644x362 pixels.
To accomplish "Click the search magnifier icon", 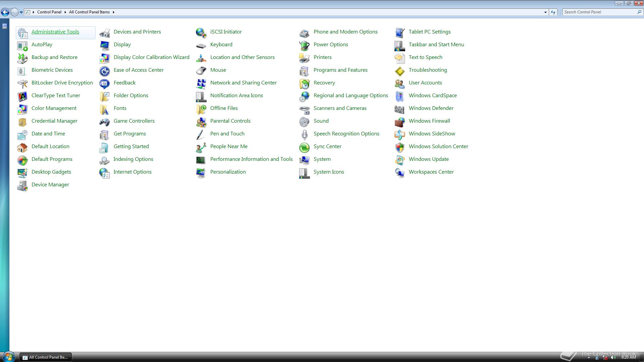I will (639, 12).
